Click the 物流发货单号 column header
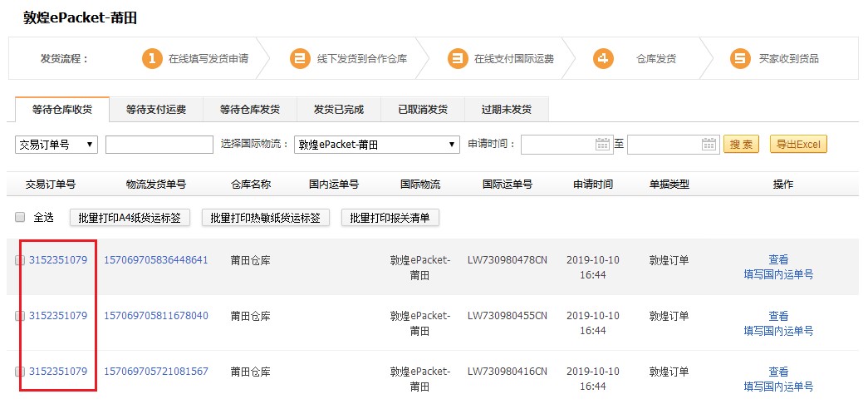Viewport: 868px width, 404px height. (156, 185)
